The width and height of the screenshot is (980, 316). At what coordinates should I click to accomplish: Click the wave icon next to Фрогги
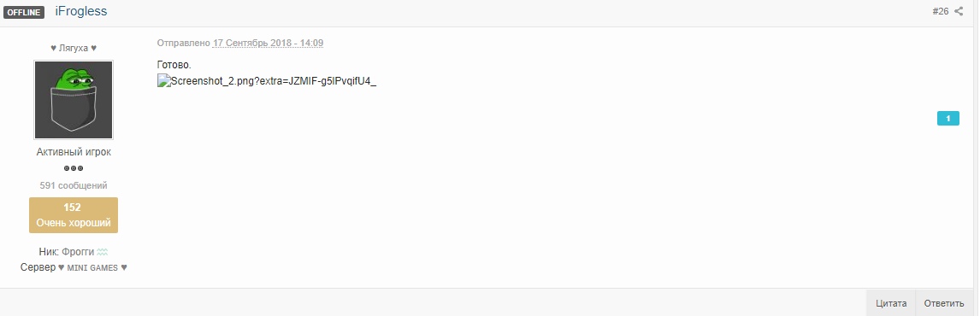[x=103, y=252]
